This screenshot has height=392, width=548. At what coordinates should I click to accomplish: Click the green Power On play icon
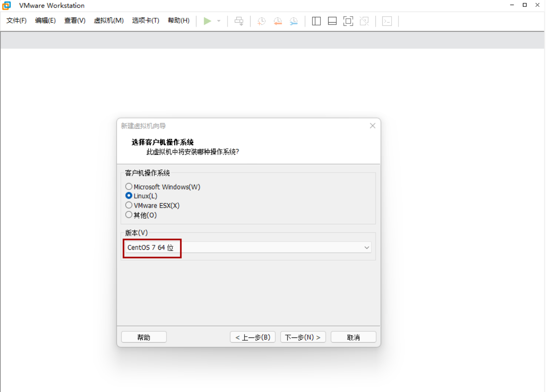pos(207,21)
